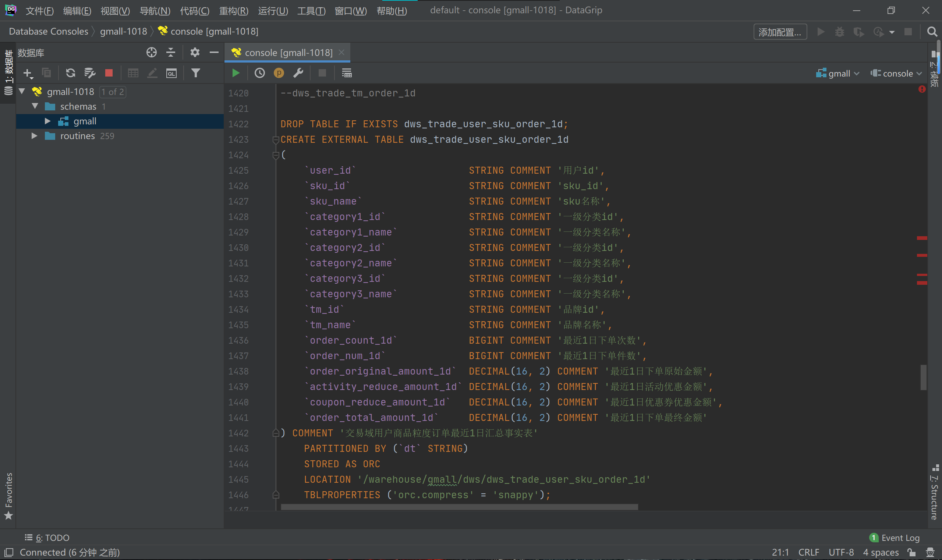Open console settings wrench icon
This screenshot has height=560, width=942.
(x=298, y=73)
